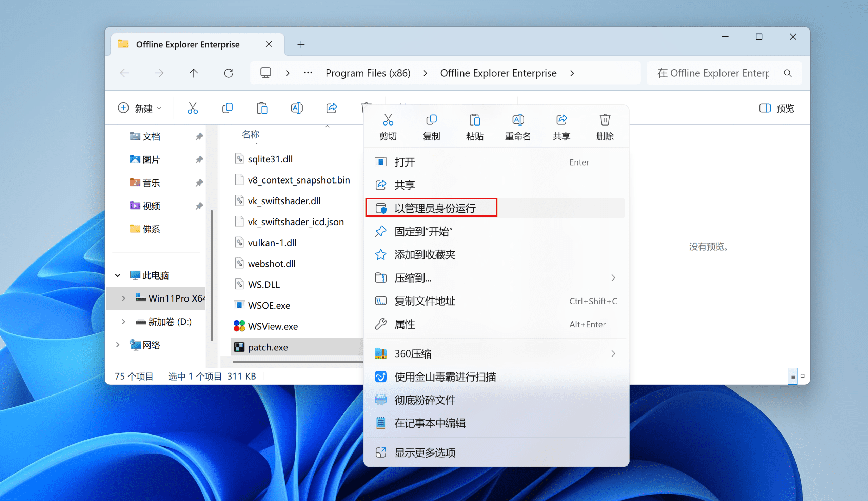
Task: Switch to large icons view layout
Action: (x=802, y=376)
